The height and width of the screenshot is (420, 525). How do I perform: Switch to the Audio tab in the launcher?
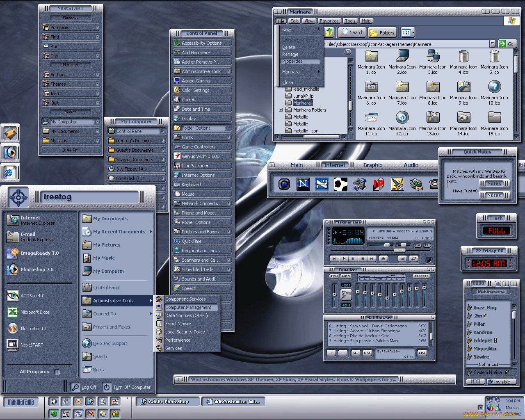pyautogui.click(x=411, y=165)
